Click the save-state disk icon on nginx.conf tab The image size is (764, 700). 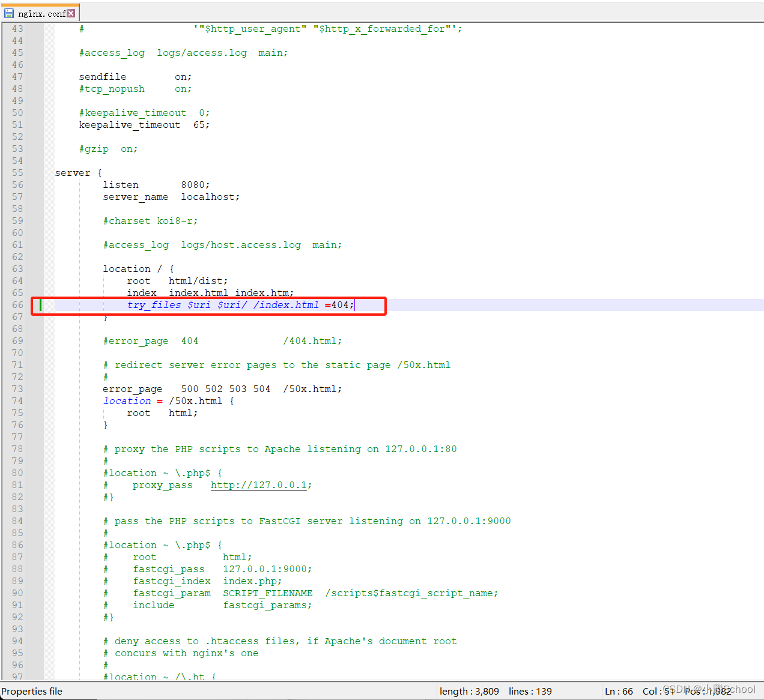pyautogui.click(x=9, y=13)
